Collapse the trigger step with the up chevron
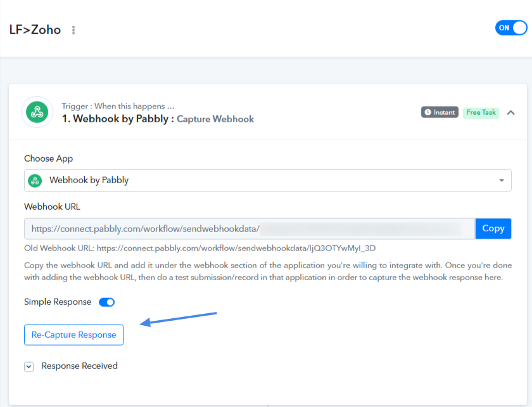532x407 pixels. [510, 112]
